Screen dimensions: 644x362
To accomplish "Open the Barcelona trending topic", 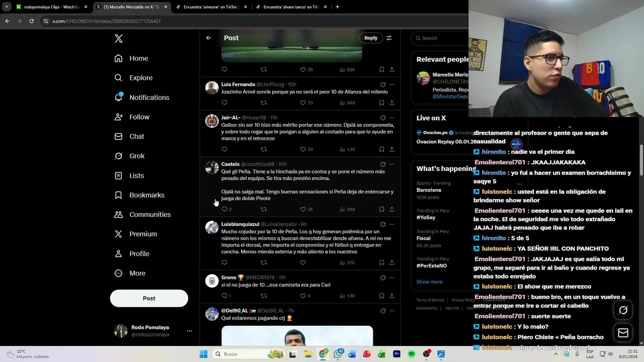I will coord(429,190).
